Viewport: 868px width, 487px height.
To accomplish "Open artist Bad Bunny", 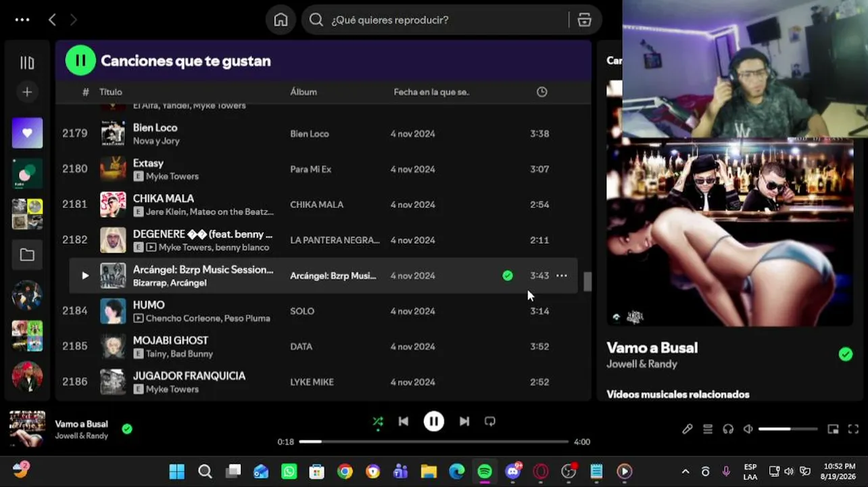I will 193,354.
